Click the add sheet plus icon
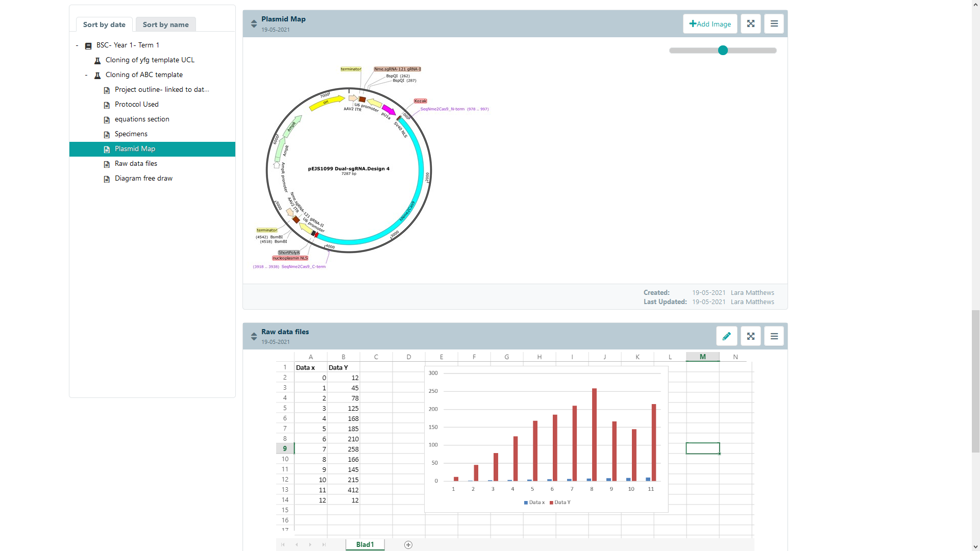The height and width of the screenshot is (551, 980). [x=408, y=545]
